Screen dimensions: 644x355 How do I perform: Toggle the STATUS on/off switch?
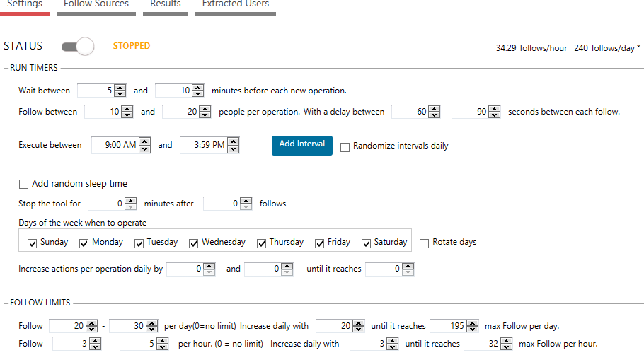tap(78, 46)
